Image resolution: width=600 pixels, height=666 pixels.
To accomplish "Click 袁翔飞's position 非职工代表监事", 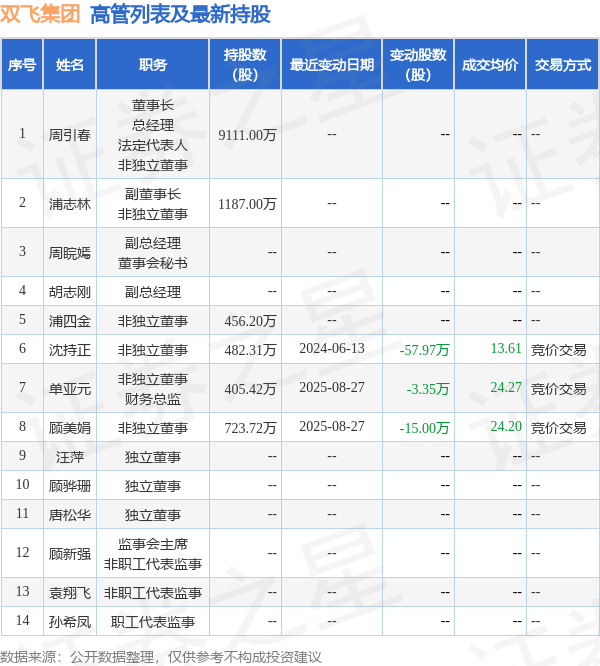I will [153, 593].
